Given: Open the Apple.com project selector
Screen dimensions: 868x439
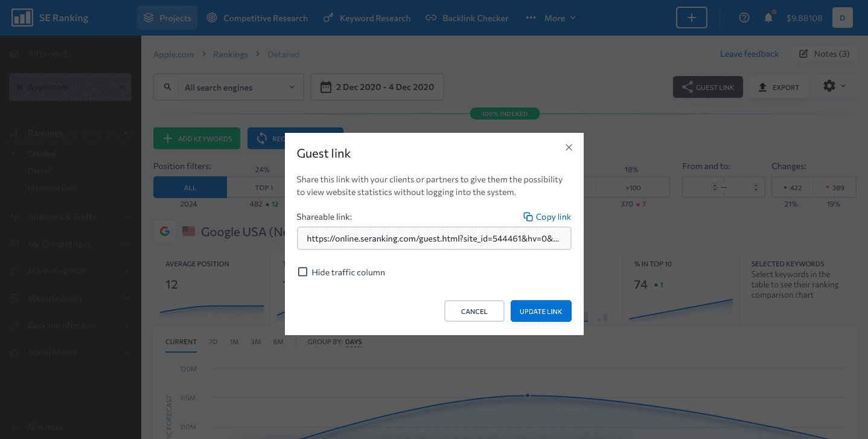Looking at the screenshot, I should (70, 87).
